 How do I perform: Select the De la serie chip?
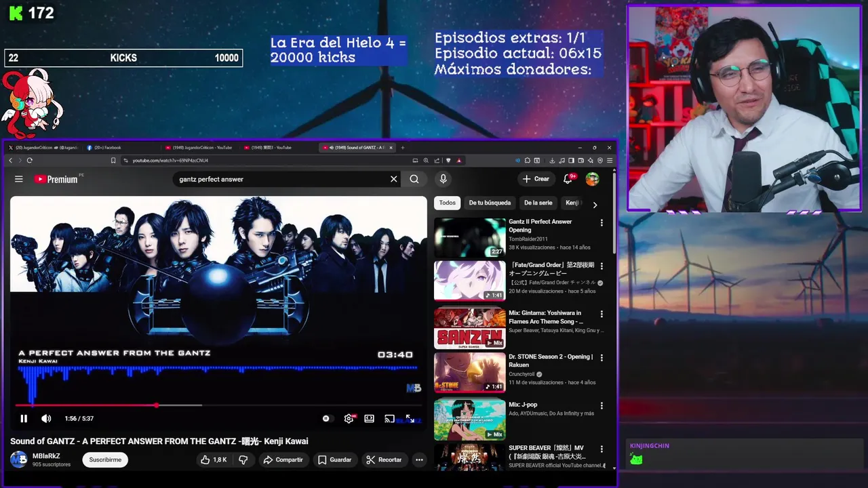[538, 203]
